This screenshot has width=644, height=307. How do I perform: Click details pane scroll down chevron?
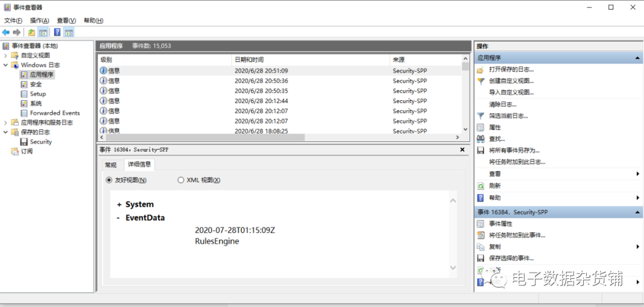(453, 267)
